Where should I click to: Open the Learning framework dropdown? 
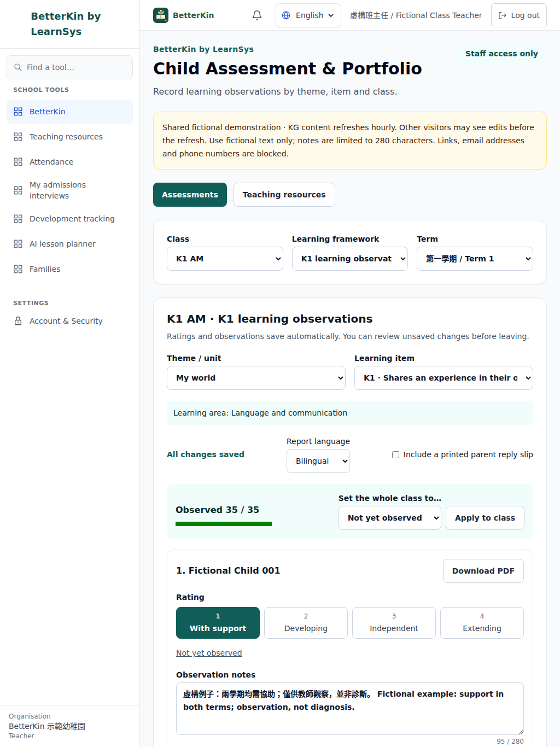point(350,259)
